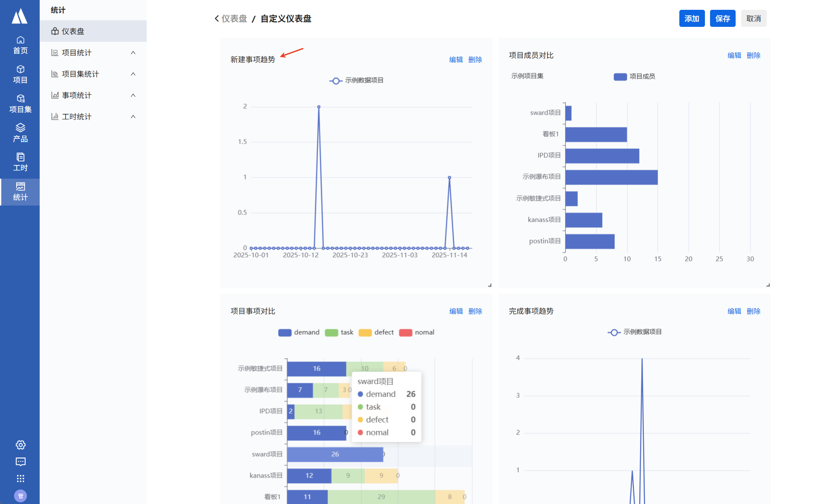This screenshot has width=832, height=504.
Task: Collapse the 事项统计 menu group
Action: click(x=133, y=96)
